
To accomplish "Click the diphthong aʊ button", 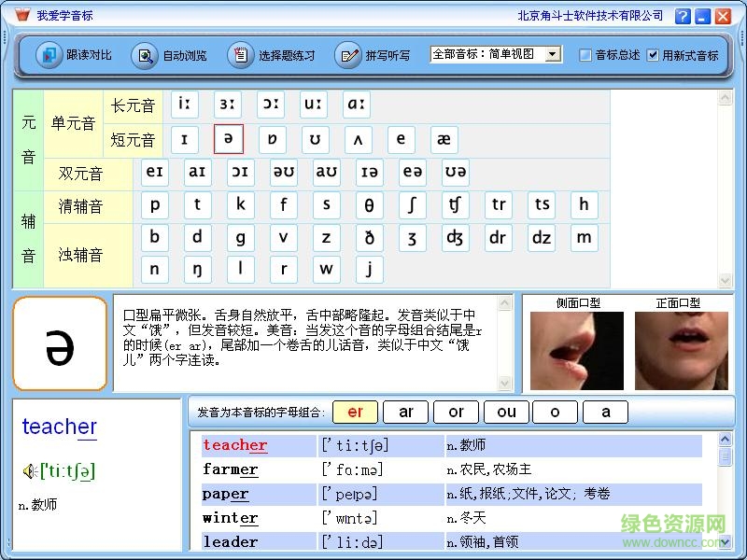I will pyautogui.click(x=327, y=172).
